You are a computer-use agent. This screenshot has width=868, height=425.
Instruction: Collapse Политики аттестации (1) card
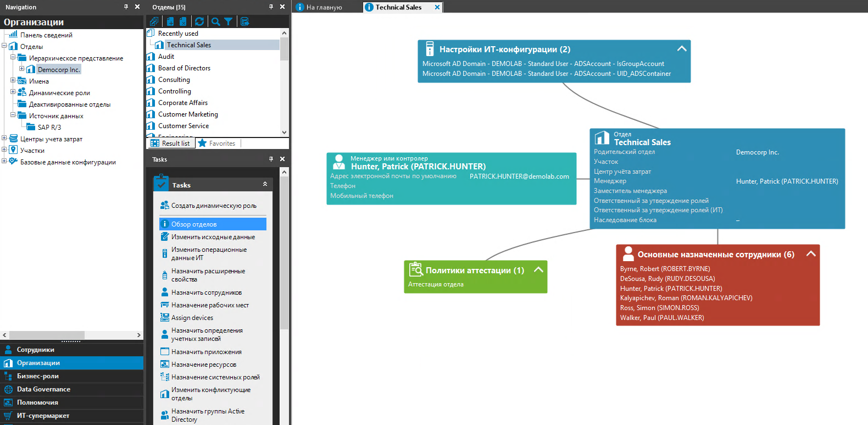pyautogui.click(x=538, y=269)
